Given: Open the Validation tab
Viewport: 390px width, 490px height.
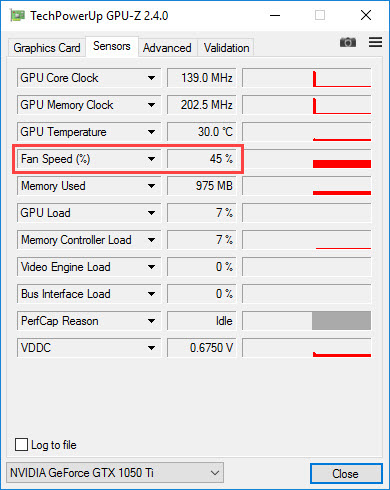Looking at the screenshot, I should tap(227, 48).
